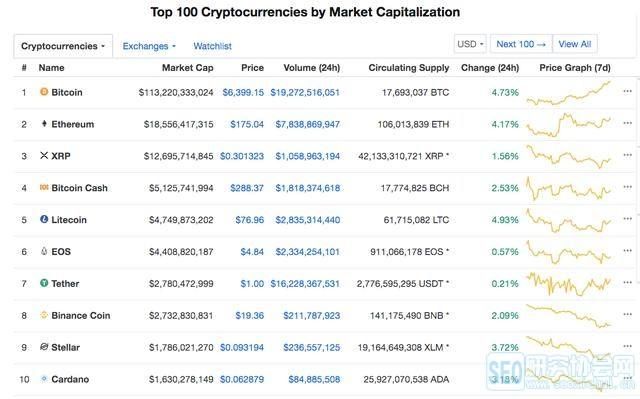
Task: Open Bitcoin price link $6,399.15
Action: pyautogui.click(x=243, y=92)
